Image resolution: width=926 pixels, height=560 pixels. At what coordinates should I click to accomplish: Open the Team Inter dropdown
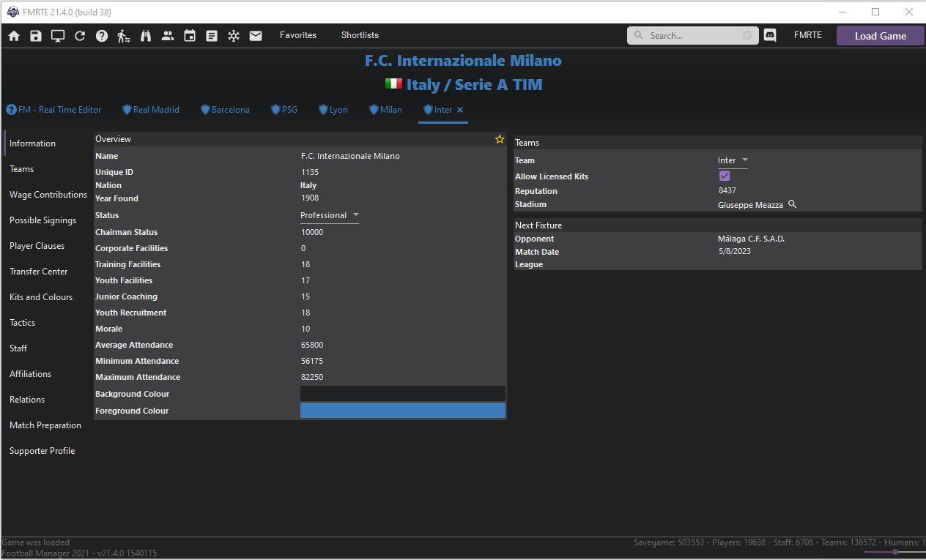pyautogui.click(x=733, y=160)
